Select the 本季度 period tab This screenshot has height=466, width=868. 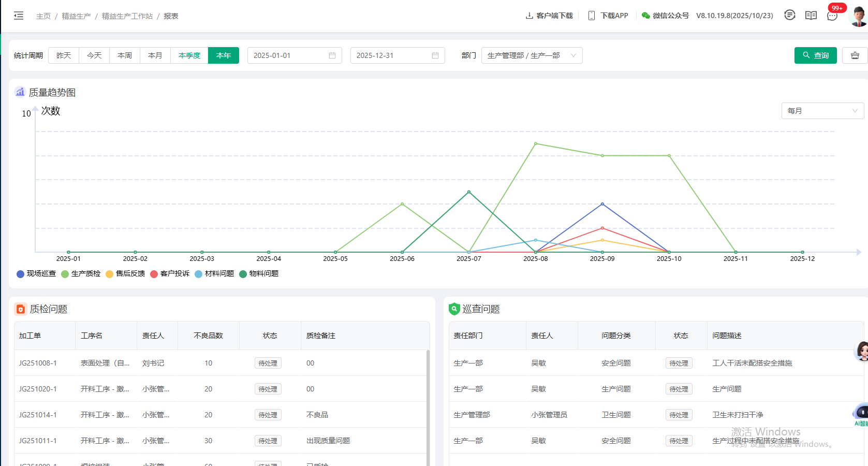[x=189, y=55]
